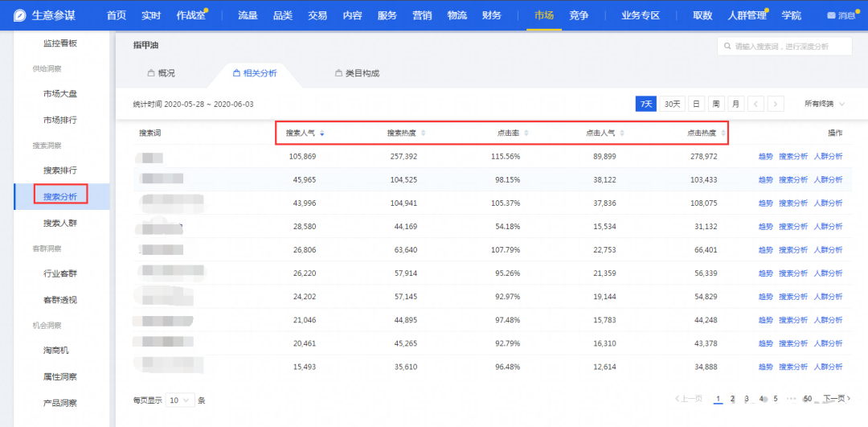Image resolution: width=868 pixels, height=427 pixels.
Task: Open the 竞争 menu
Action: [579, 15]
